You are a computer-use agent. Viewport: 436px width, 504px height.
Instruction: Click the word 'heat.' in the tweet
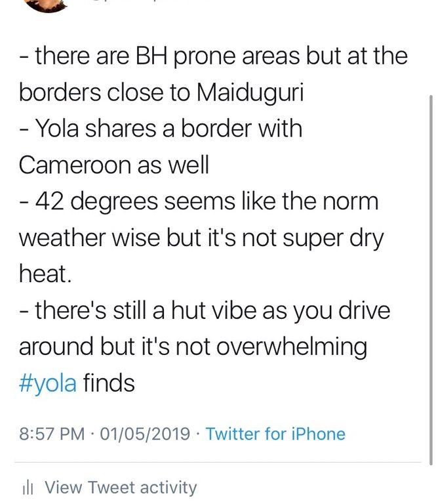tap(45, 274)
